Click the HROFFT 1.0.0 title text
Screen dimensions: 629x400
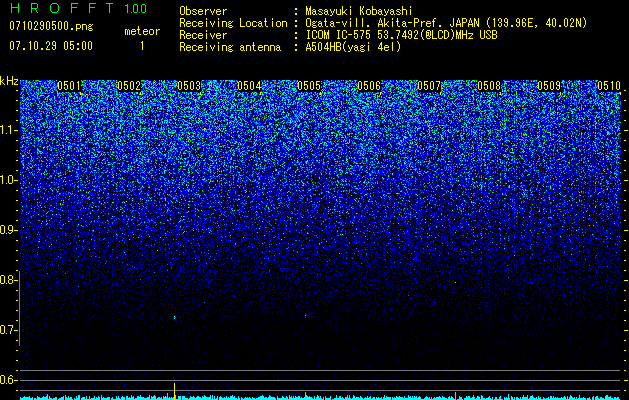78,8
